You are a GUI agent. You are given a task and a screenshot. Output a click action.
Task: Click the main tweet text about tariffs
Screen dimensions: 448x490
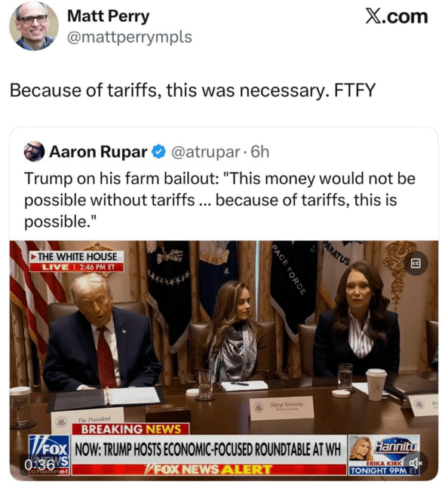coord(192,90)
